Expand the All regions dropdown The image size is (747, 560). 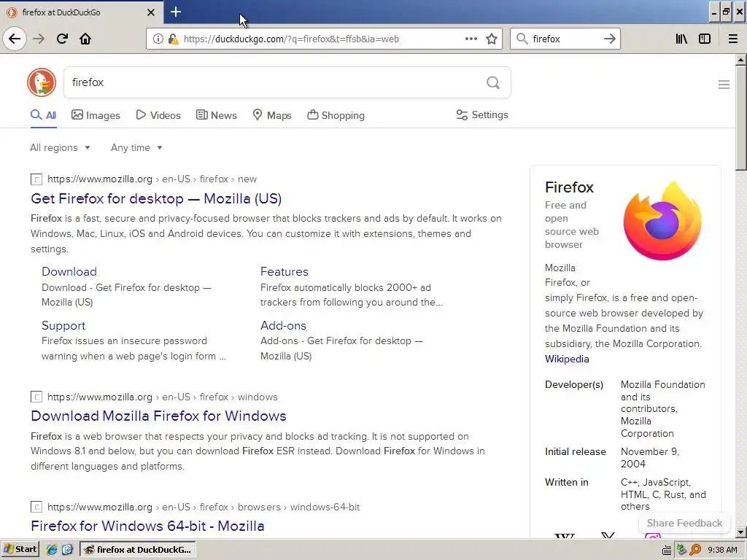point(60,147)
